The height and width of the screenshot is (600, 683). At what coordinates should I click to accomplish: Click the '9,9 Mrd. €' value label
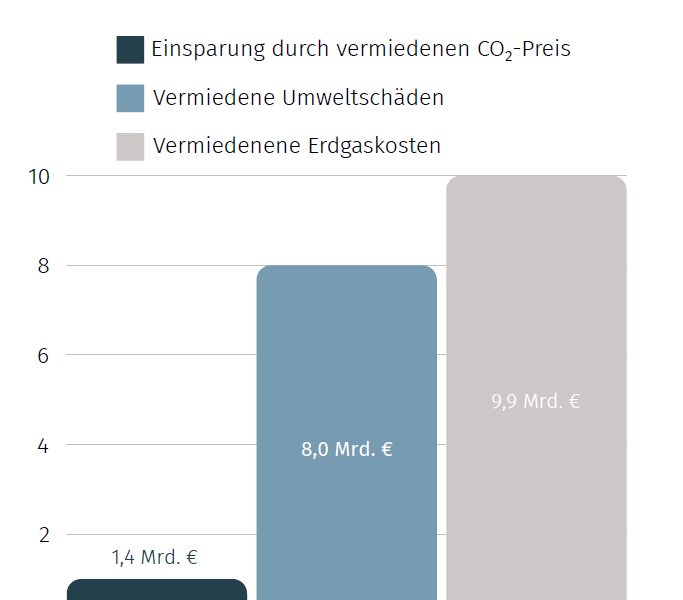[x=536, y=401]
